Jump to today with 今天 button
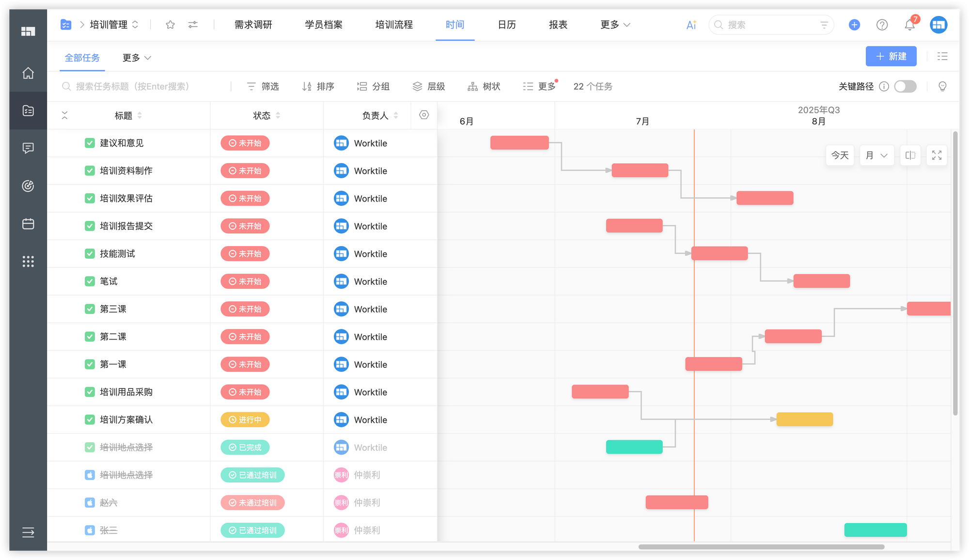Image resolution: width=969 pixels, height=560 pixels. [840, 156]
